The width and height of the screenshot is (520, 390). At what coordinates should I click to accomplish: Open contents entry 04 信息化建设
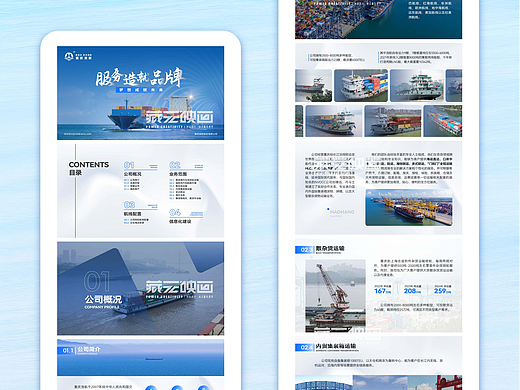tap(186, 216)
